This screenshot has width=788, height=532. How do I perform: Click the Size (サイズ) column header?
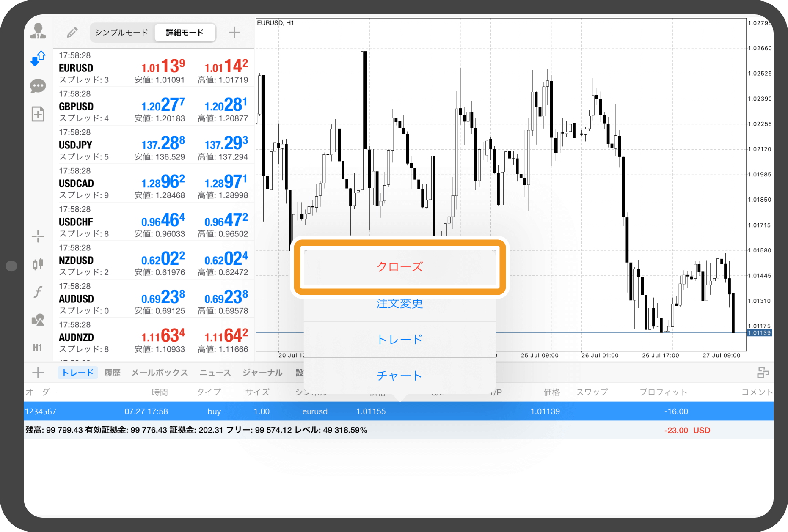coord(257,392)
